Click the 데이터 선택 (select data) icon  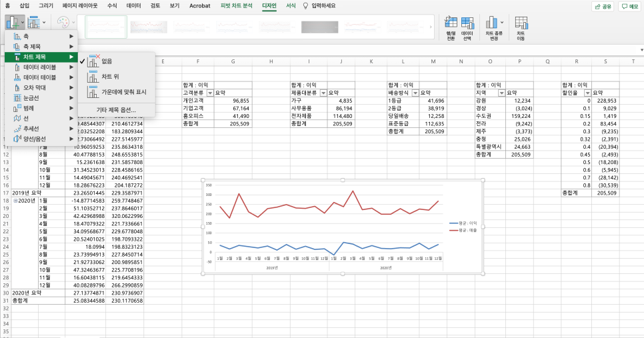click(467, 28)
